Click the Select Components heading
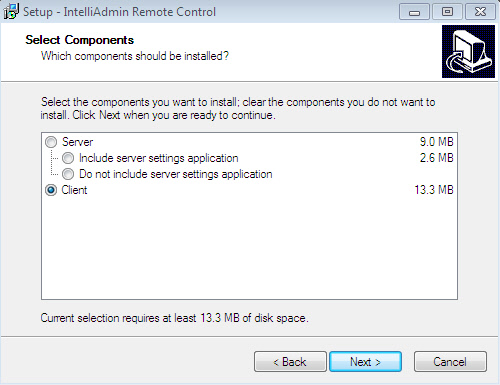Image resolution: width=500 pixels, height=385 pixels. 80,40
